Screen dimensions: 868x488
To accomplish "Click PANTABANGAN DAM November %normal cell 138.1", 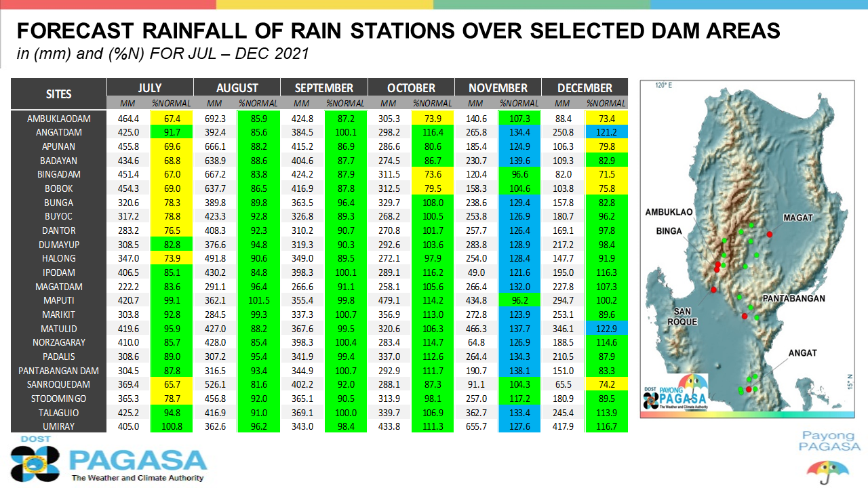I will (519, 371).
